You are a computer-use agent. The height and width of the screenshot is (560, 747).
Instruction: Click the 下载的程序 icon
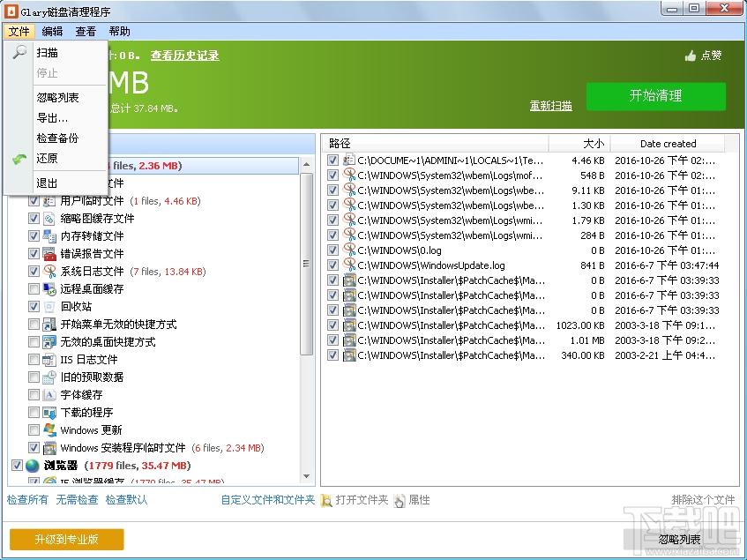[49, 413]
